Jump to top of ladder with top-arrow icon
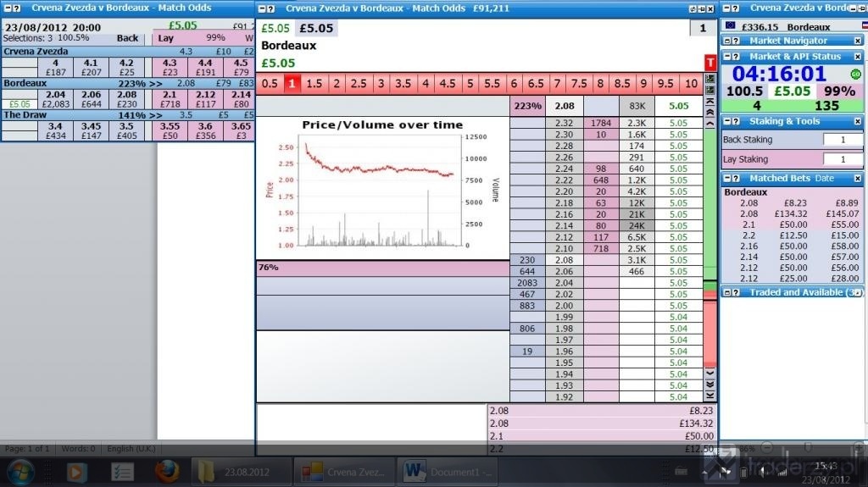Image resolution: width=868 pixels, height=487 pixels. [x=710, y=102]
